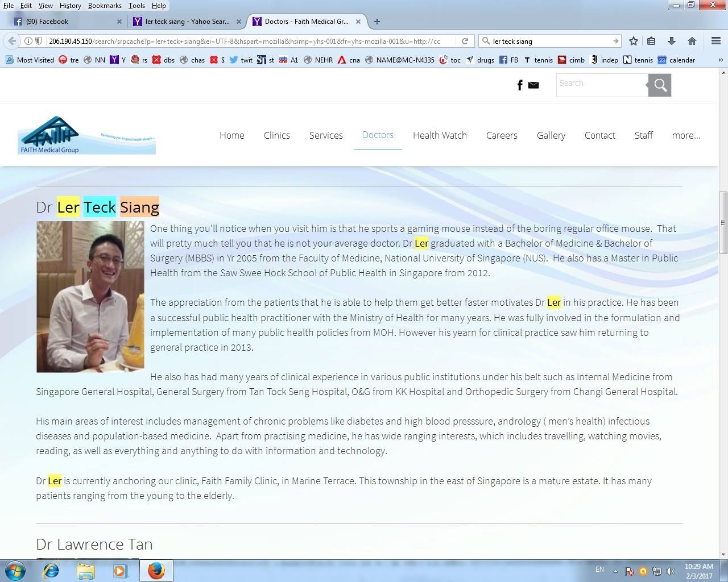Close the 'Doctors - Faith Medical Group' tab

point(358,22)
